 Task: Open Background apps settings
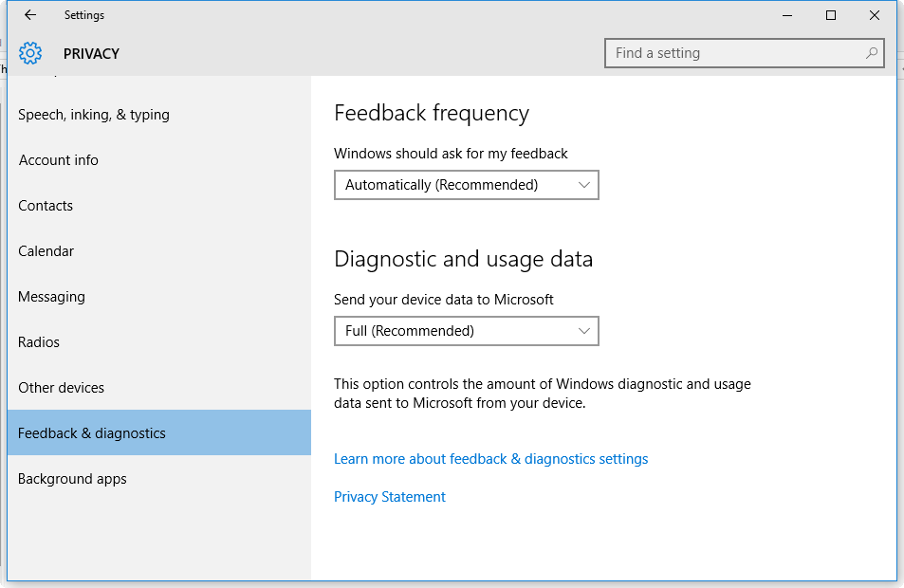pos(72,479)
